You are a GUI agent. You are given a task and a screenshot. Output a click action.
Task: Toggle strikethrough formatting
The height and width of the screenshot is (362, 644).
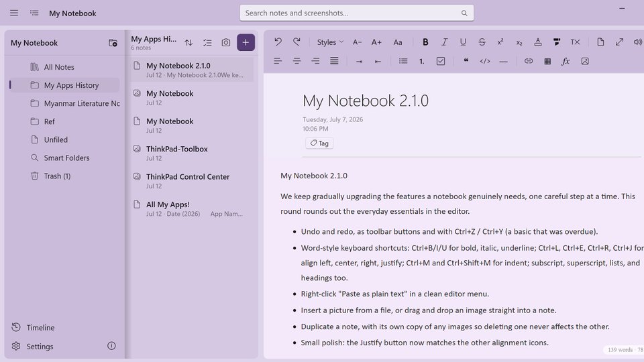pyautogui.click(x=482, y=42)
